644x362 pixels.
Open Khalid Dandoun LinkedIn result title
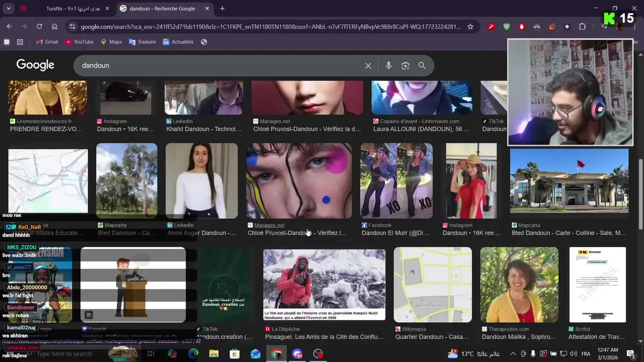[204, 129]
